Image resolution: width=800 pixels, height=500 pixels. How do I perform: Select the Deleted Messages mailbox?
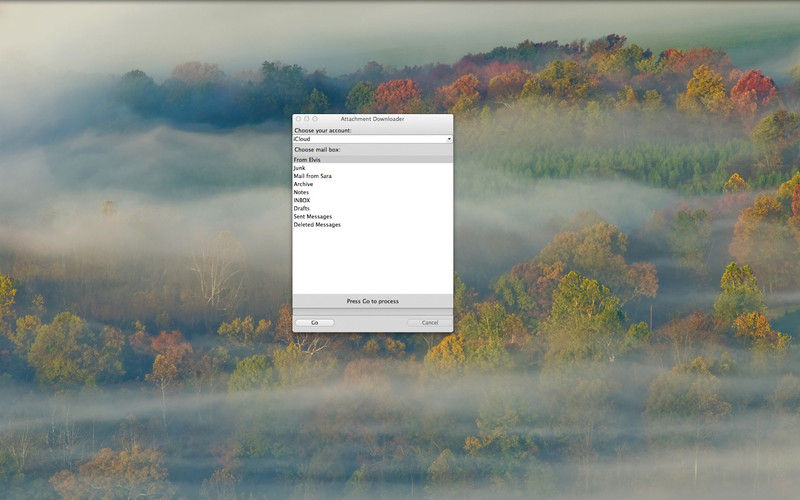(317, 225)
